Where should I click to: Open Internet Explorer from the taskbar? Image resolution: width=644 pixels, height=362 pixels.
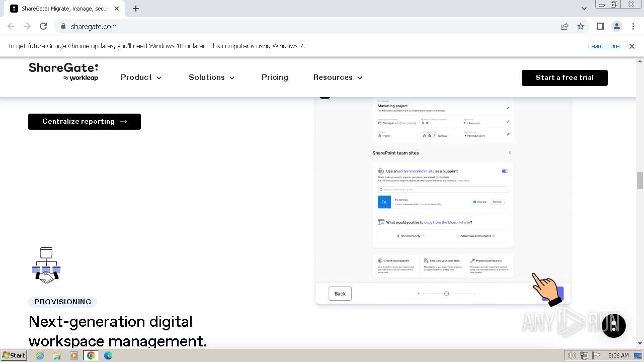pyautogui.click(x=40, y=355)
